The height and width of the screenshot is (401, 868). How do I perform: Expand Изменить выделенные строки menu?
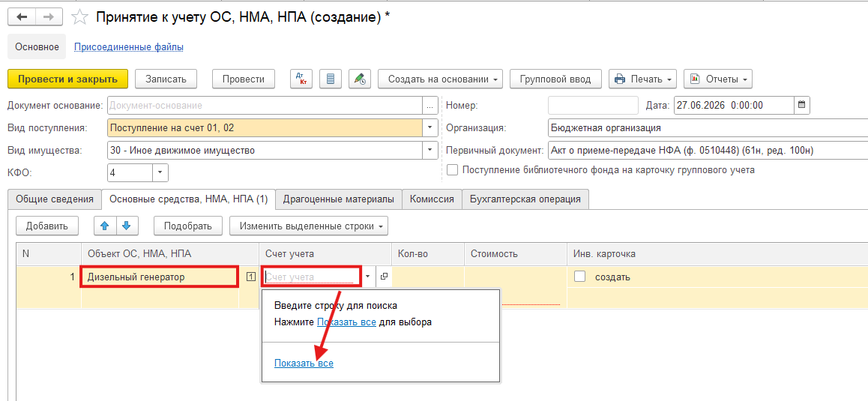[309, 226]
